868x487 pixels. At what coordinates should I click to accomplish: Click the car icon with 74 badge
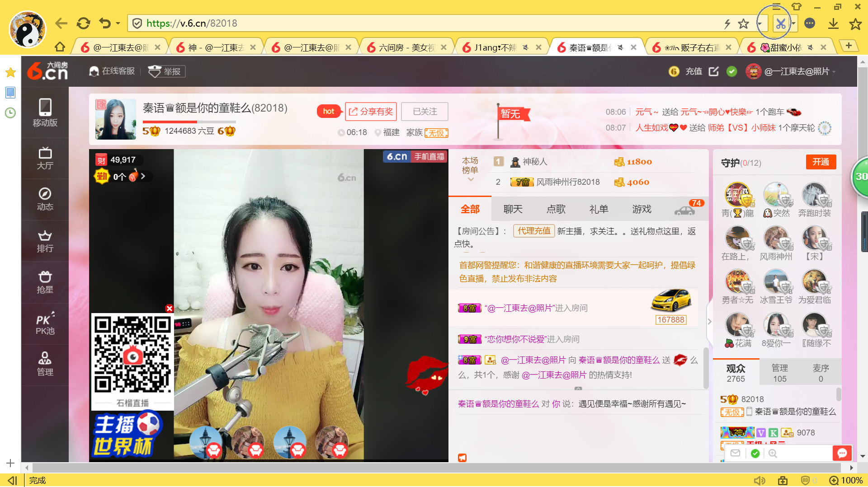pyautogui.click(x=685, y=210)
